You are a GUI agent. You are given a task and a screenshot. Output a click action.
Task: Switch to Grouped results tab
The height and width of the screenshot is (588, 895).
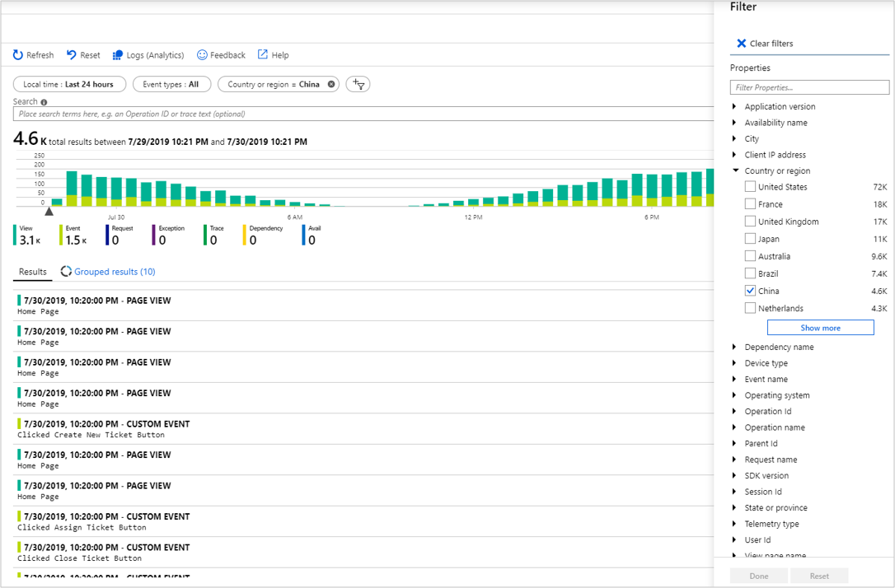tap(114, 272)
